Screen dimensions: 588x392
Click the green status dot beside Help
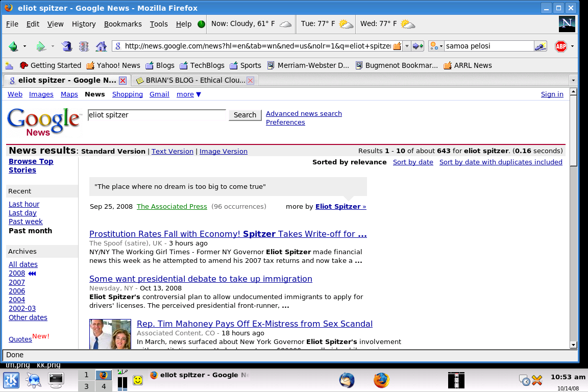[202, 24]
